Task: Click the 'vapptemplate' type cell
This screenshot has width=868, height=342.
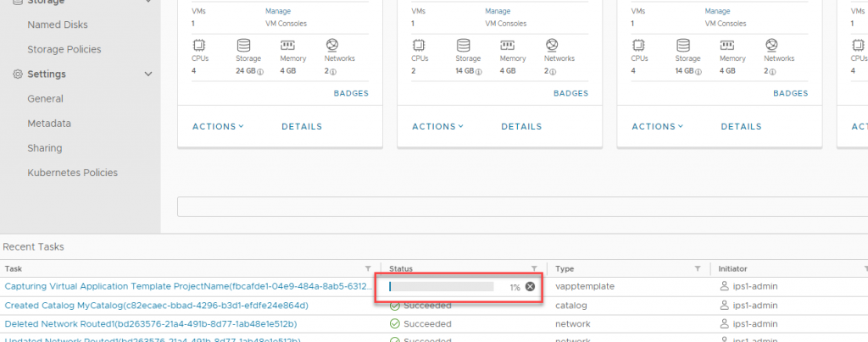Action: click(x=585, y=287)
